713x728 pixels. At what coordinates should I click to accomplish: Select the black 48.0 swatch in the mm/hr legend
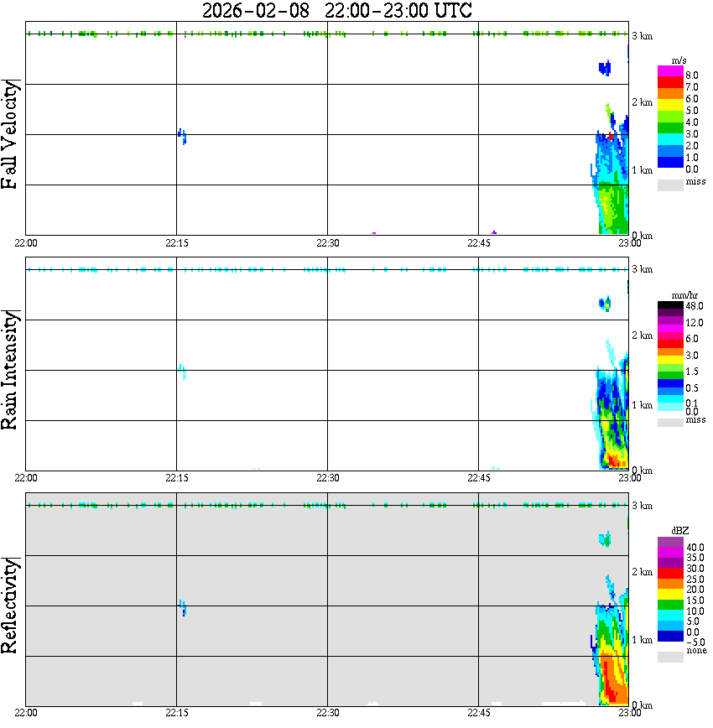pyautogui.click(x=670, y=305)
